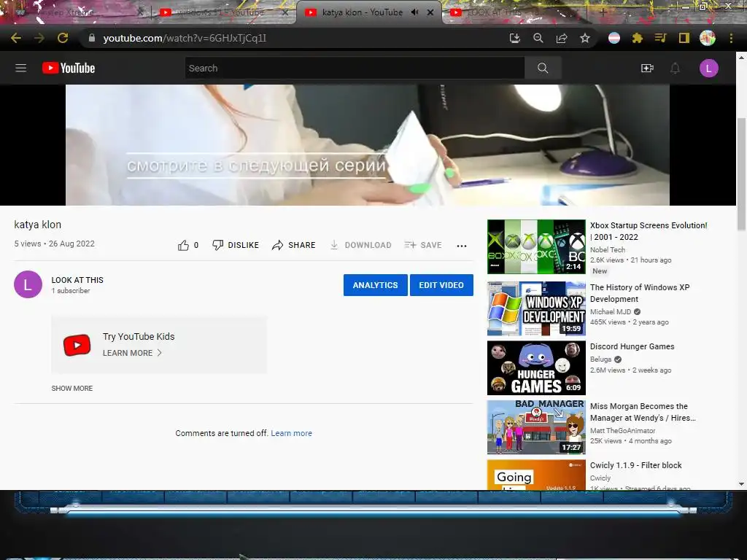The height and width of the screenshot is (560, 747).
Task: Click Learn More for YouTube Kids
Action: (x=133, y=353)
